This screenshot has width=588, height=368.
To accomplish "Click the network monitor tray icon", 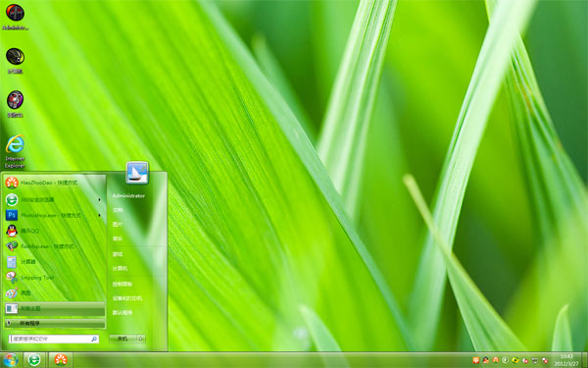I will [535, 360].
